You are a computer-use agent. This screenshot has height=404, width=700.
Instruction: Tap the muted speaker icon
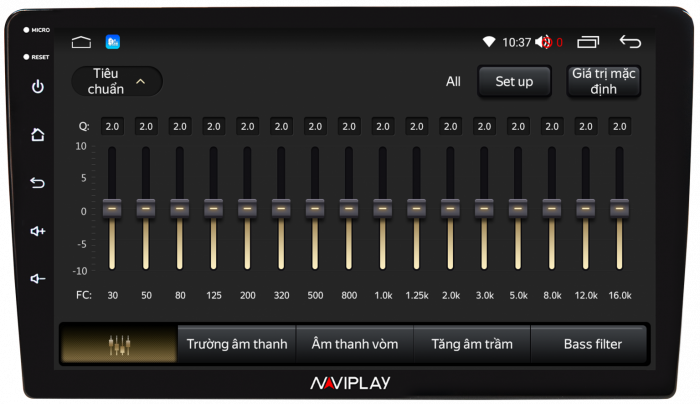coord(544,42)
